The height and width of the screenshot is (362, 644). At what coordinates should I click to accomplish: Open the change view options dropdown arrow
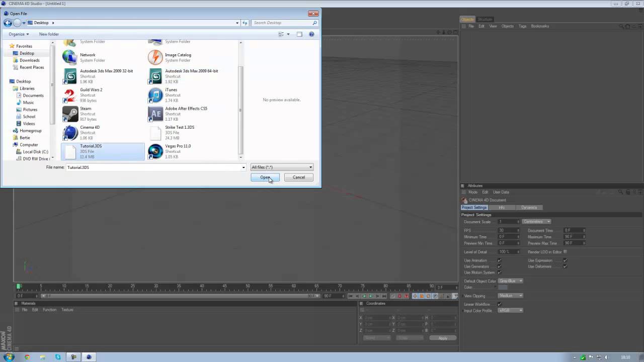(x=288, y=34)
